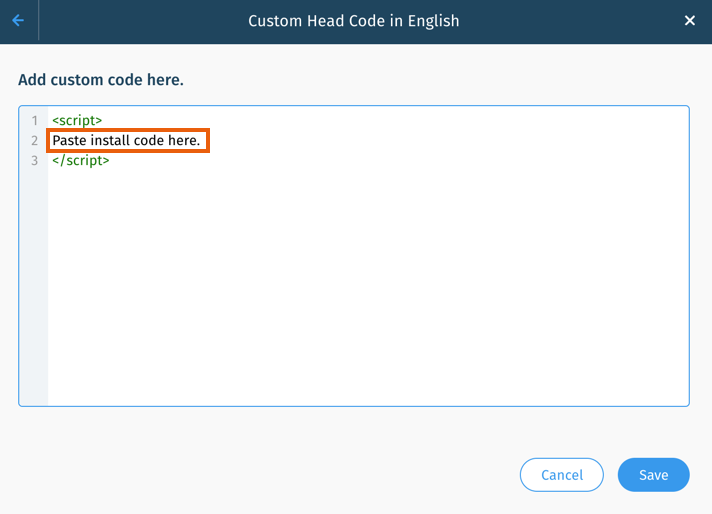This screenshot has width=712, height=514.
Task: Click line number 1 in gutter
Action: [35, 120]
